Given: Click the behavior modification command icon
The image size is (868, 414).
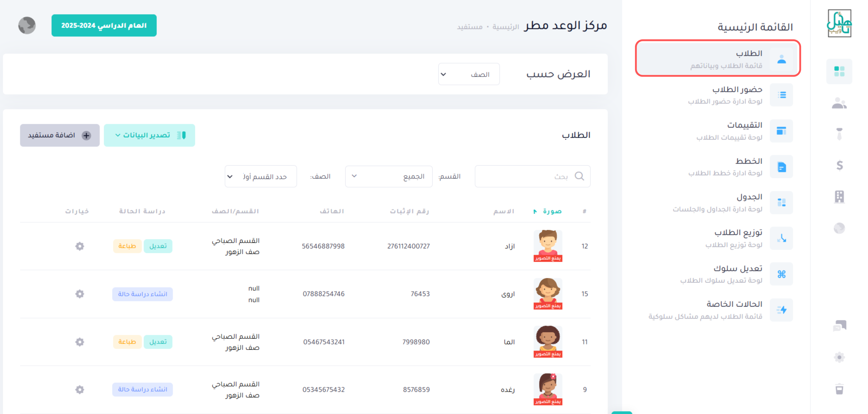Looking at the screenshot, I should point(781,274).
